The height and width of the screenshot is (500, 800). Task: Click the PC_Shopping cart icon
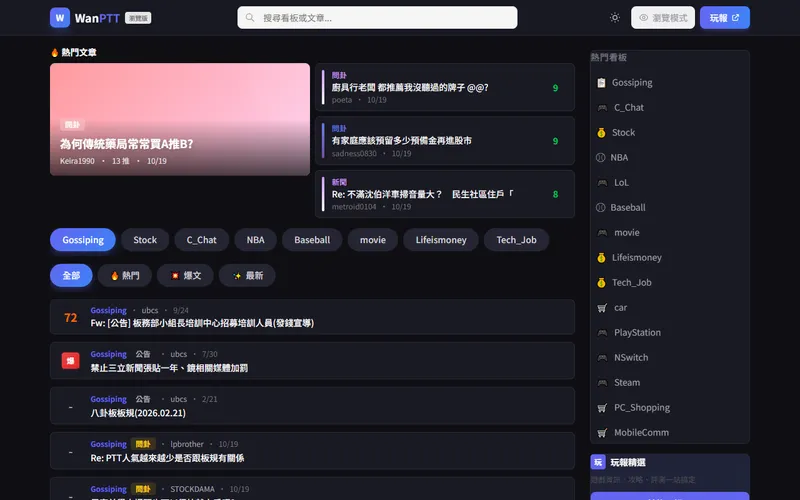click(x=603, y=408)
